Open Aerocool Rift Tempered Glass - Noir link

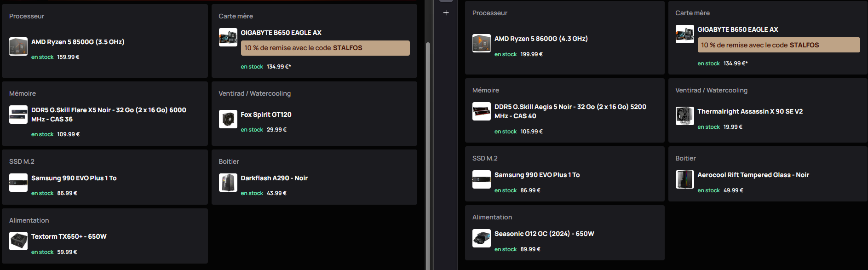[x=753, y=175]
